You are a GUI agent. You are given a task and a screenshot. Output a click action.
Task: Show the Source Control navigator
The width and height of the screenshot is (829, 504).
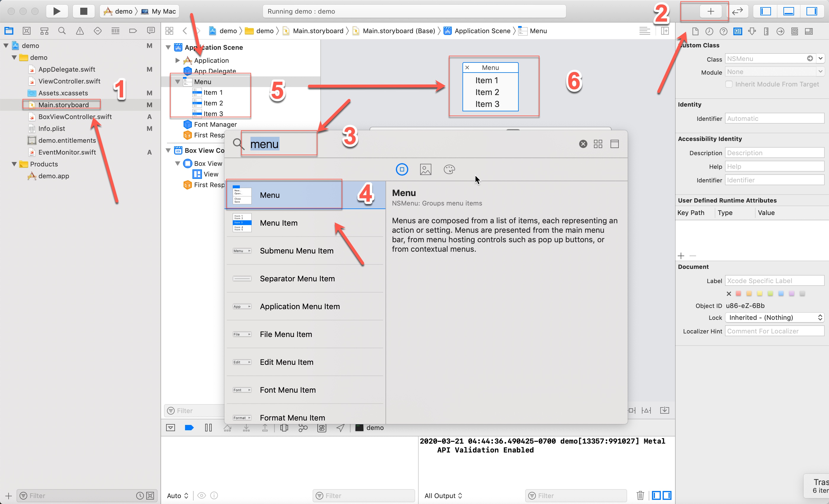(27, 31)
